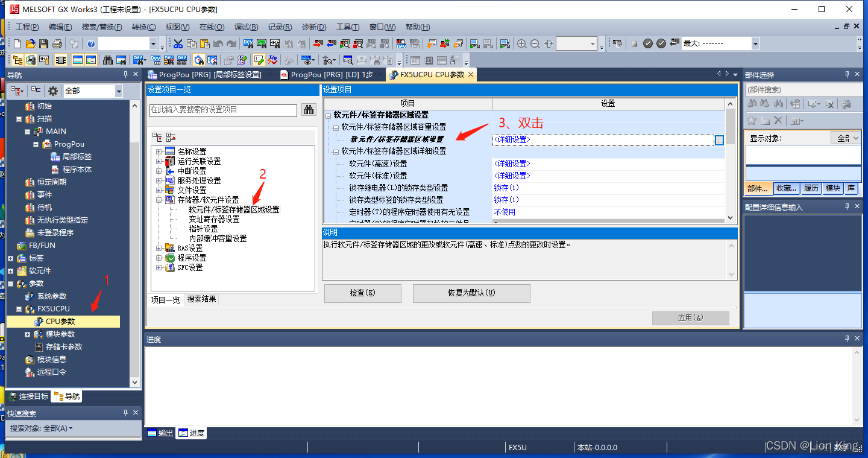This screenshot has width=868, height=458.
Task: Click the Open project folder icon
Action: [30, 43]
